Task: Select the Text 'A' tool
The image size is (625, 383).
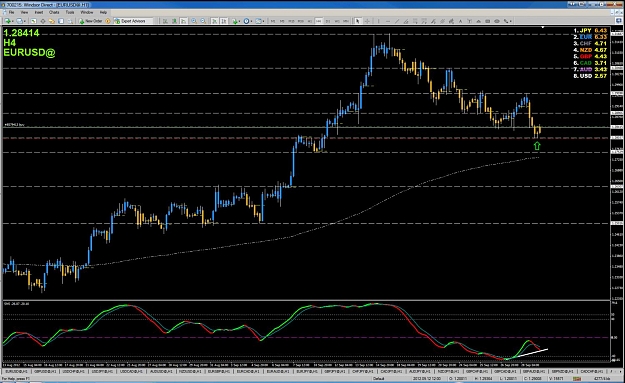Action: click(x=460, y=21)
